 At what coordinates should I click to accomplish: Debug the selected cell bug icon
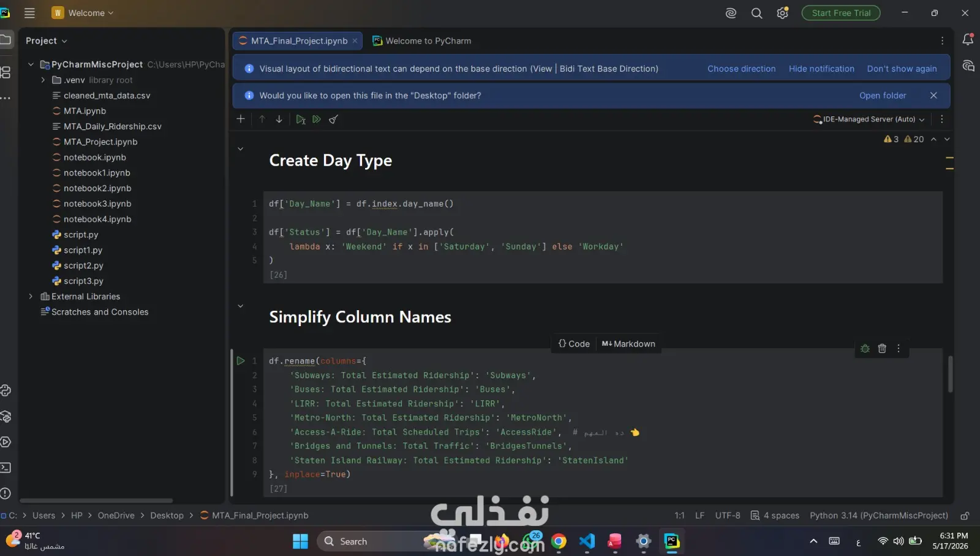865,348
